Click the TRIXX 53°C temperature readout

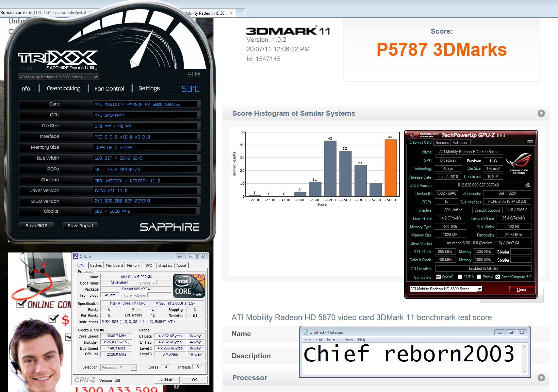(x=191, y=89)
